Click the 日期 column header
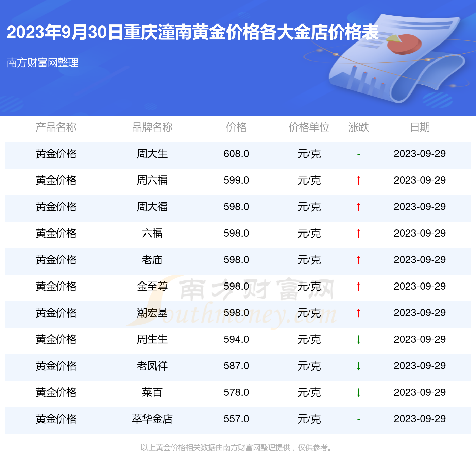Viewport: 476px width, 463px height. pyautogui.click(x=420, y=127)
